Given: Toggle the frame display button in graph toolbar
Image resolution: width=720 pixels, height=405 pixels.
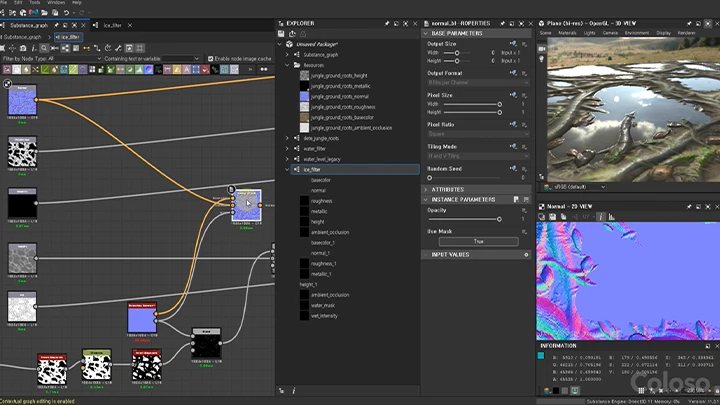Looking at the screenshot, I should click(129, 48).
